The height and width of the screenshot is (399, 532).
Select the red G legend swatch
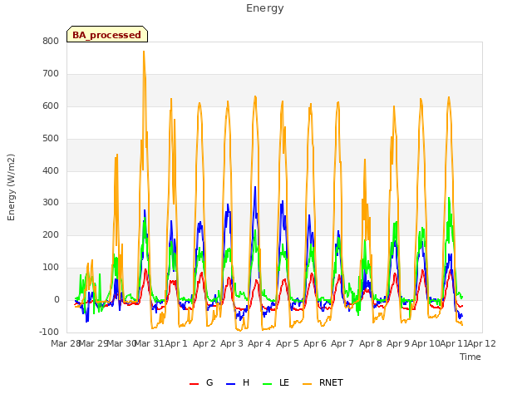(194, 384)
